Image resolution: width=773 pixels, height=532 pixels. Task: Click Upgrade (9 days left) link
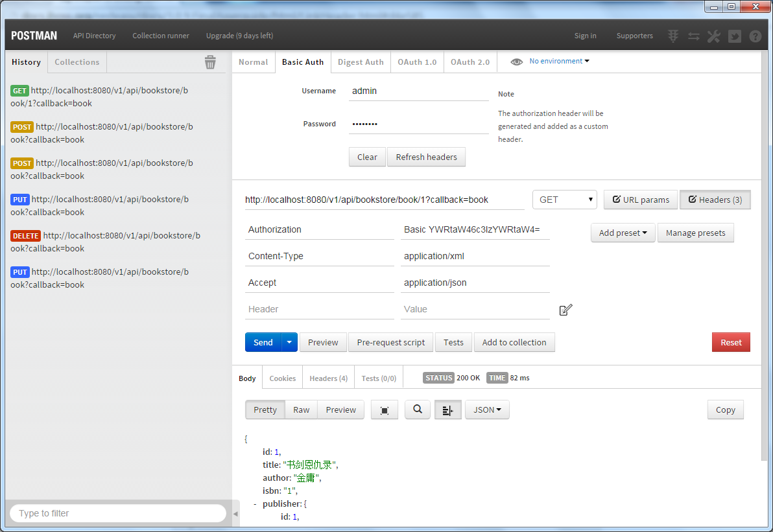coord(239,36)
